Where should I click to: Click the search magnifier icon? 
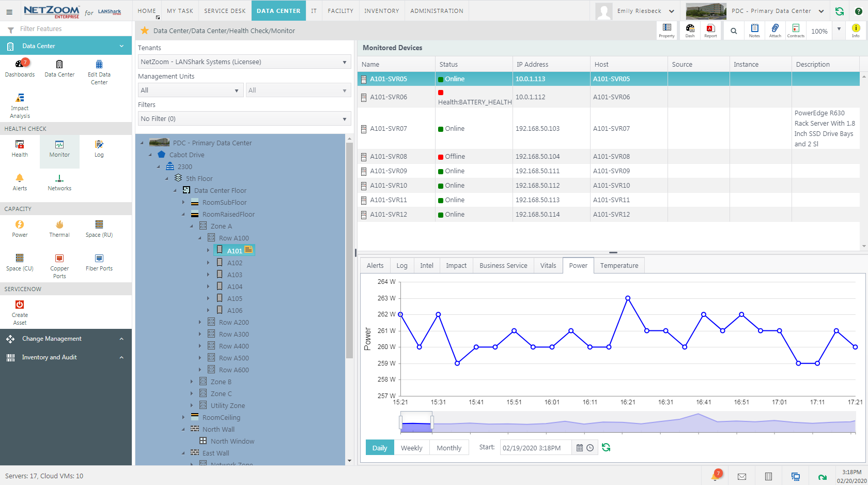[734, 31]
